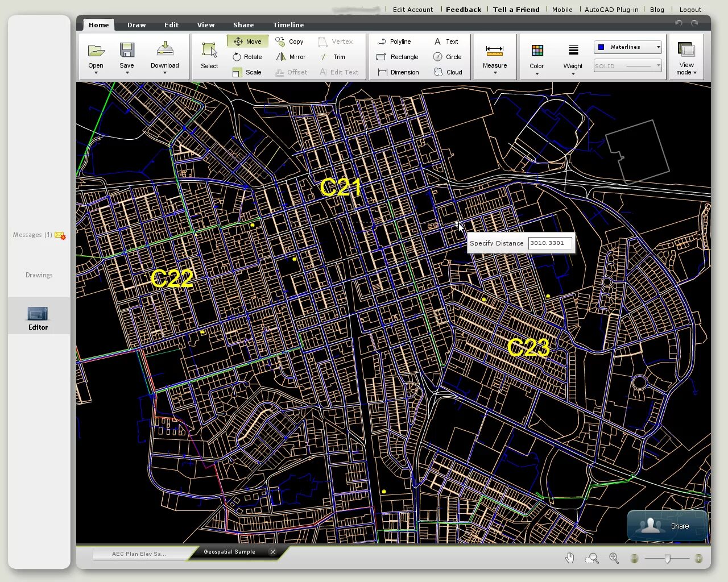Open the View mode dropdown
The width and height of the screenshot is (728, 582).
pyautogui.click(x=686, y=57)
